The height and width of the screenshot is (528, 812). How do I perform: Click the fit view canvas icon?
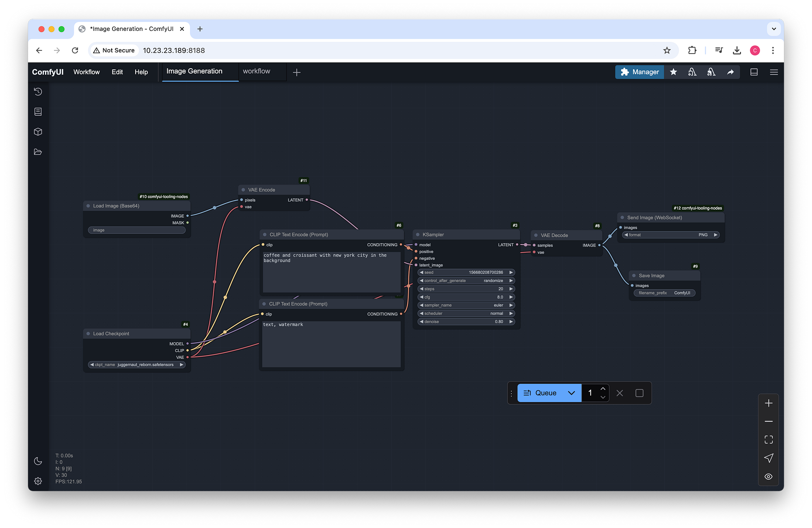pyautogui.click(x=768, y=439)
